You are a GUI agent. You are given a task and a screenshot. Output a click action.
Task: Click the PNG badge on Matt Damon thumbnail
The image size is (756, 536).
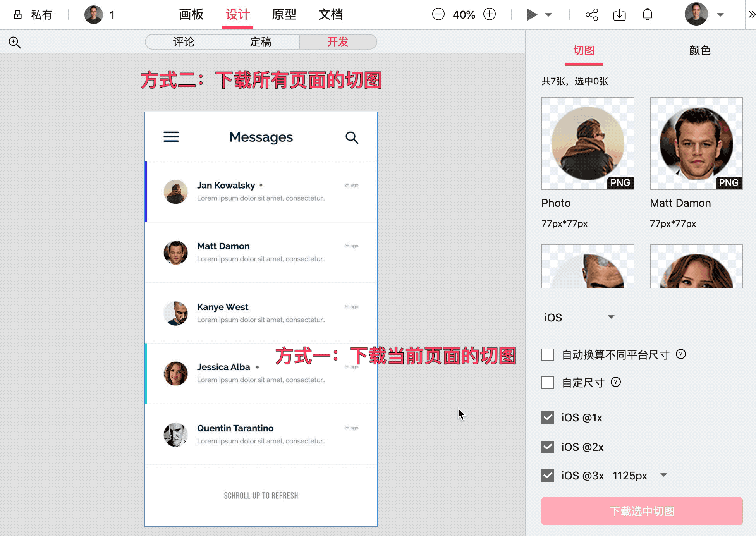point(729,182)
